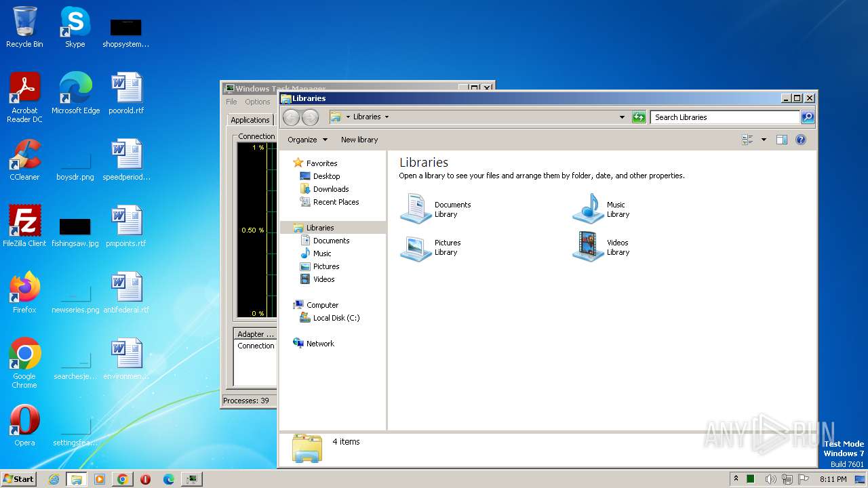Viewport: 868px width, 488px height.
Task: Click Chrome icon in the taskbar
Action: [122, 479]
